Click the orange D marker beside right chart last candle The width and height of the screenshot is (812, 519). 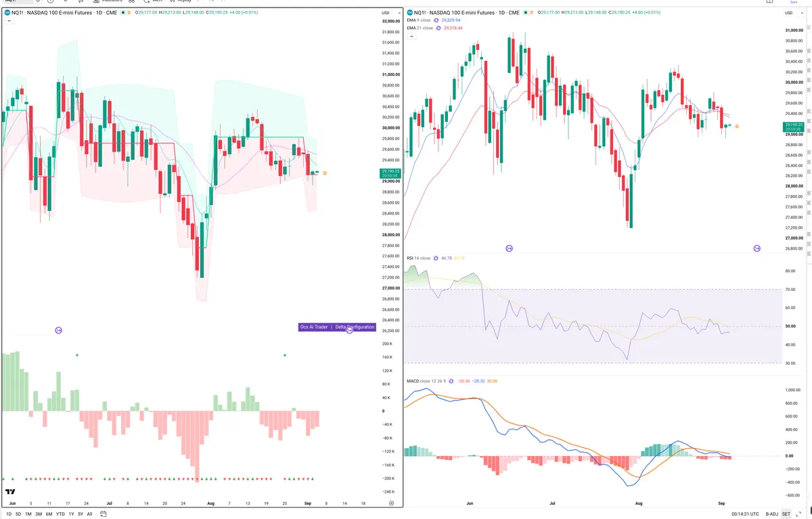tap(737, 127)
